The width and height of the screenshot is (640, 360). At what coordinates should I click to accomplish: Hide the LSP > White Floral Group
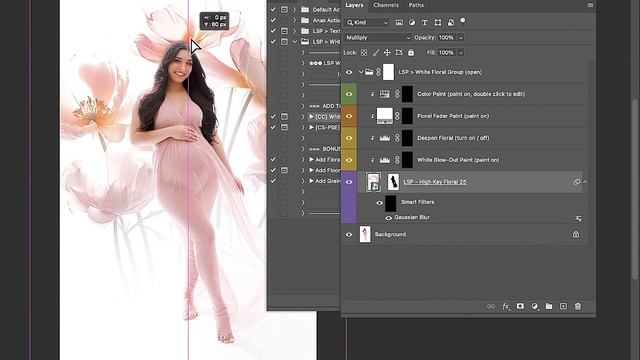tap(349, 72)
